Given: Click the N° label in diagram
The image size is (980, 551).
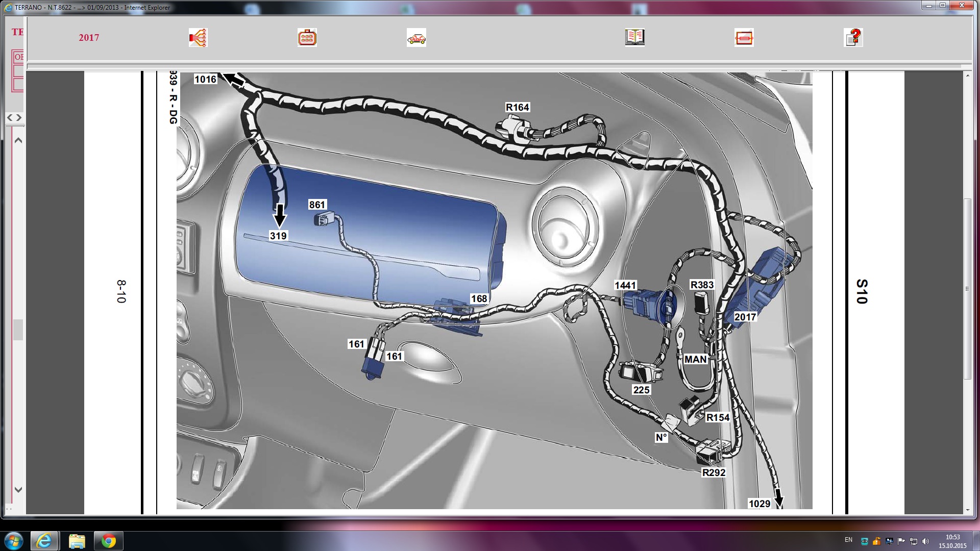Looking at the screenshot, I should pyautogui.click(x=661, y=437).
